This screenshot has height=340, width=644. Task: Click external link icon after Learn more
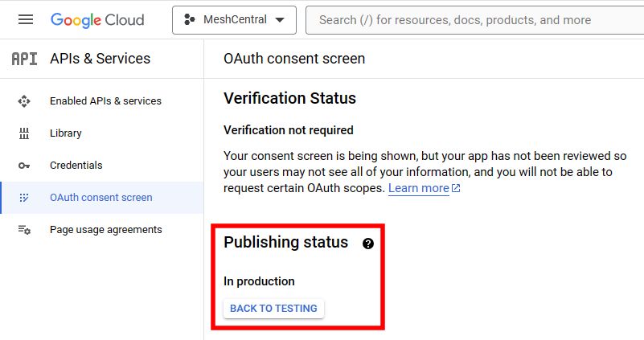[456, 188]
